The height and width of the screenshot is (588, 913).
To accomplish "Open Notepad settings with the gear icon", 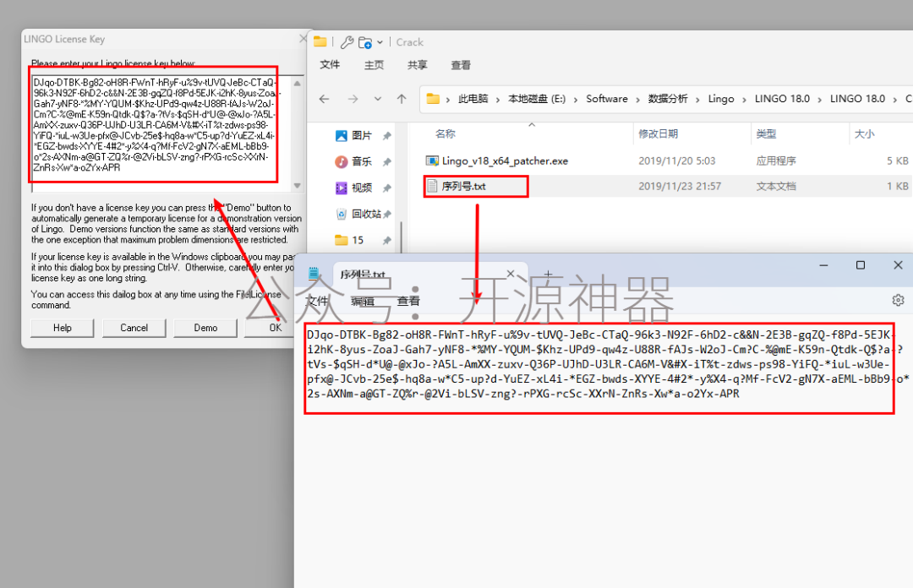I will pyautogui.click(x=898, y=300).
